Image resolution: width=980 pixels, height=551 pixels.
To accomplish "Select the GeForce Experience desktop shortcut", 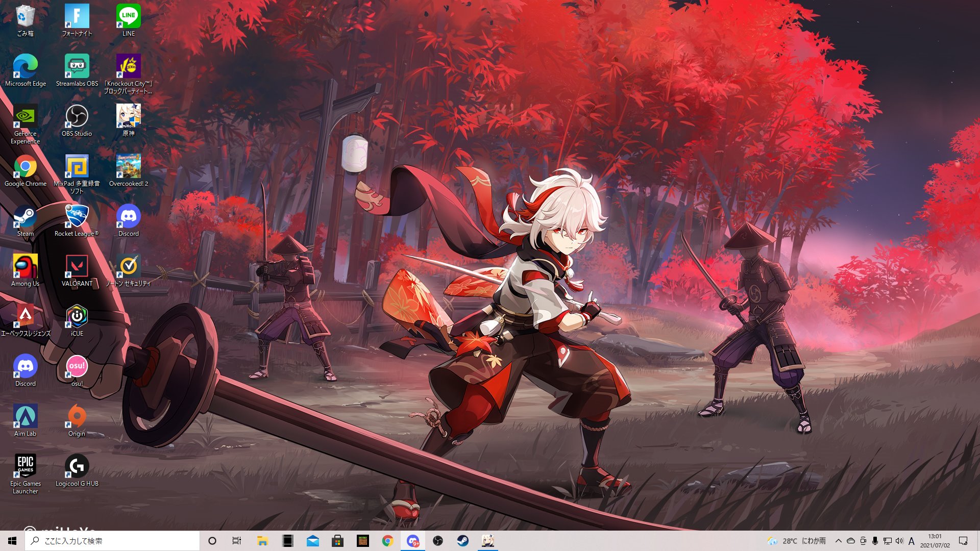I will click(25, 124).
